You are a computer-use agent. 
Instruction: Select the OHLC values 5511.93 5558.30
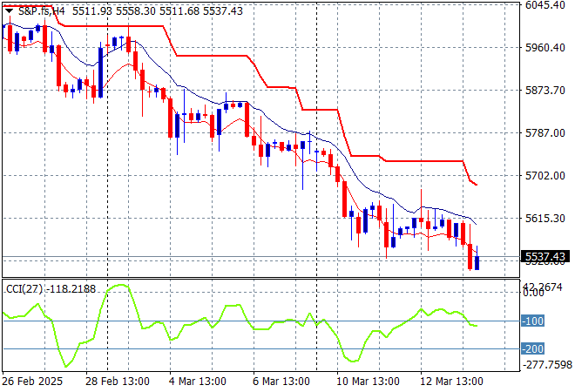click(x=113, y=11)
